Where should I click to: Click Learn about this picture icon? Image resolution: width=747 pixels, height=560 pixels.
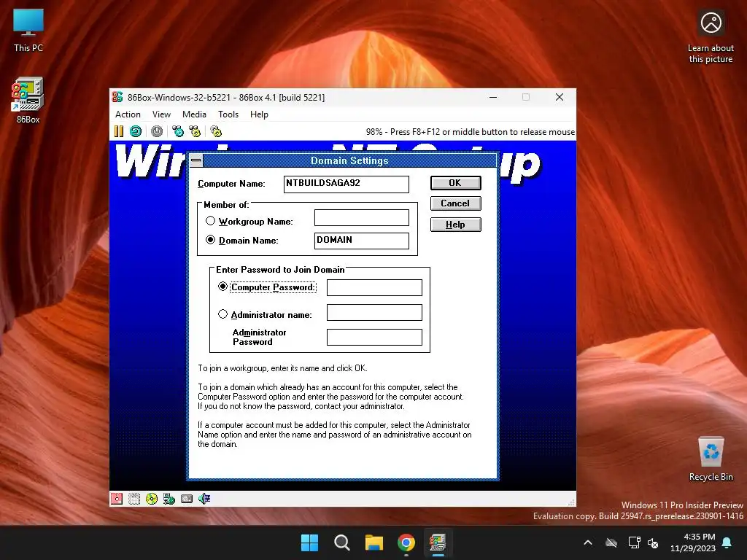pyautogui.click(x=711, y=37)
